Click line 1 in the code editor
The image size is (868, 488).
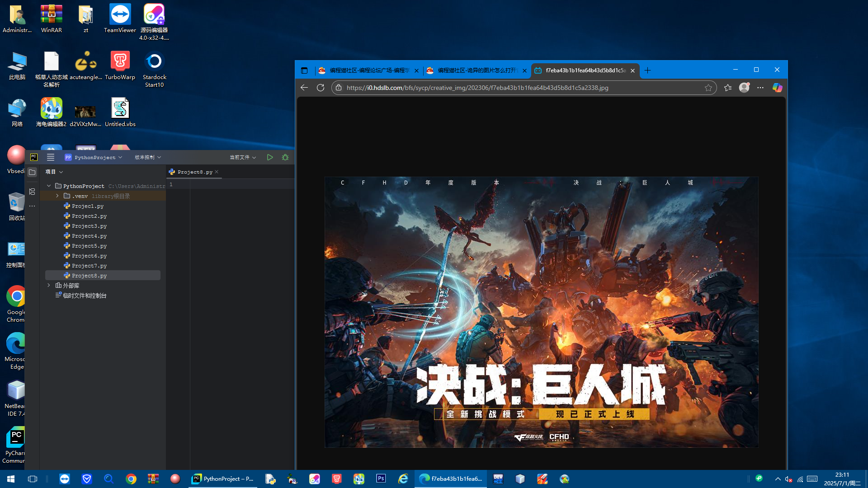242,184
